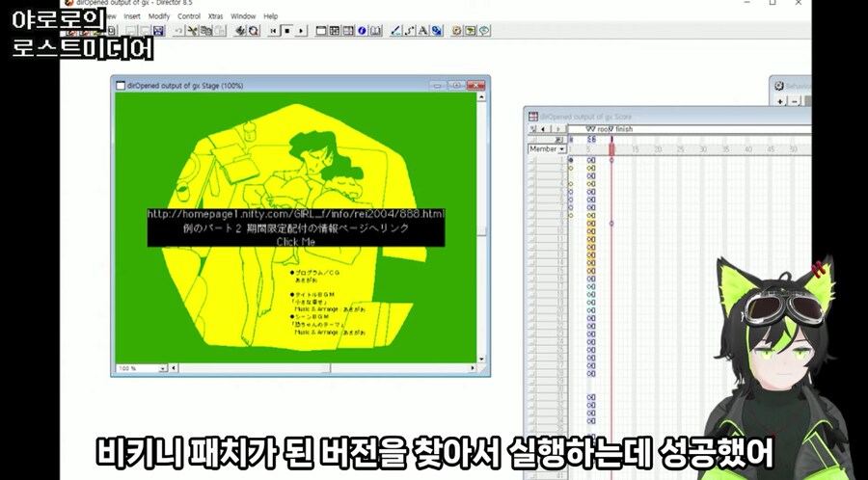Click the Undo toolbar icon
This screenshot has width=868, height=480.
point(178,31)
